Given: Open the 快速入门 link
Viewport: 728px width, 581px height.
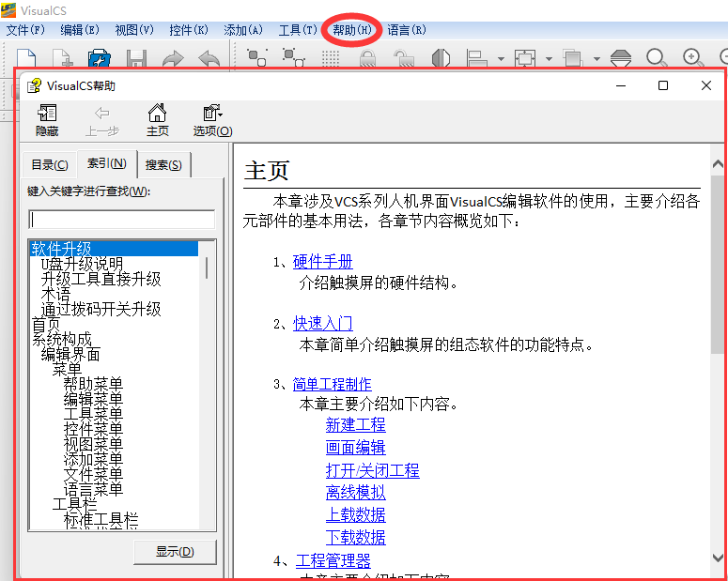Looking at the screenshot, I should 323,324.
